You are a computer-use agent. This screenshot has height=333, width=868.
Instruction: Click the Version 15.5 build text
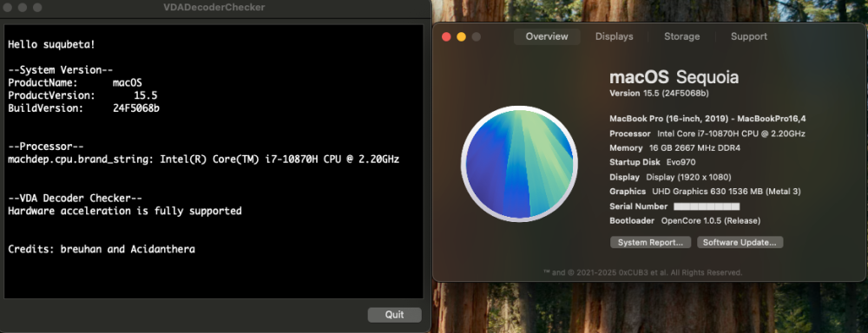pyautogui.click(x=659, y=93)
